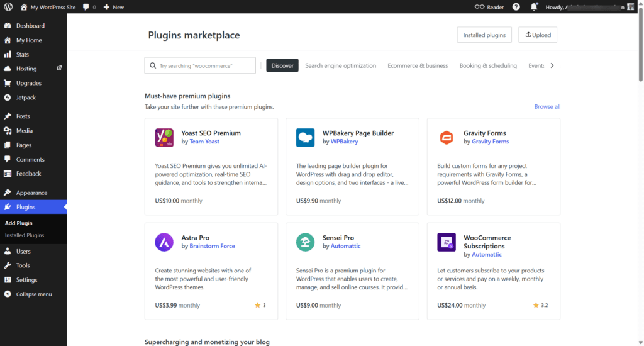
Task: Click the Media library icon
Action: click(8, 131)
